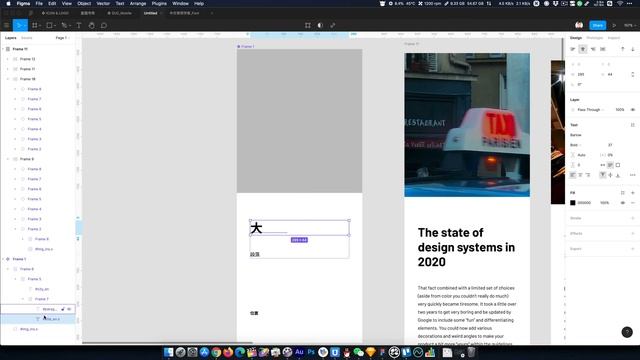This screenshot has width=640, height=360.
Task: Open Finder from the dock
Action: pyautogui.click(x=168, y=352)
